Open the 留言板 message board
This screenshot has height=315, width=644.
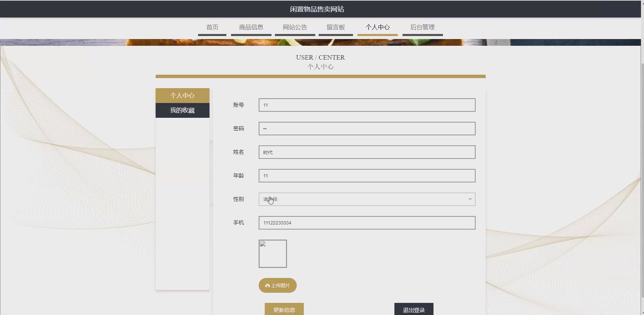pyautogui.click(x=336, y=27)
